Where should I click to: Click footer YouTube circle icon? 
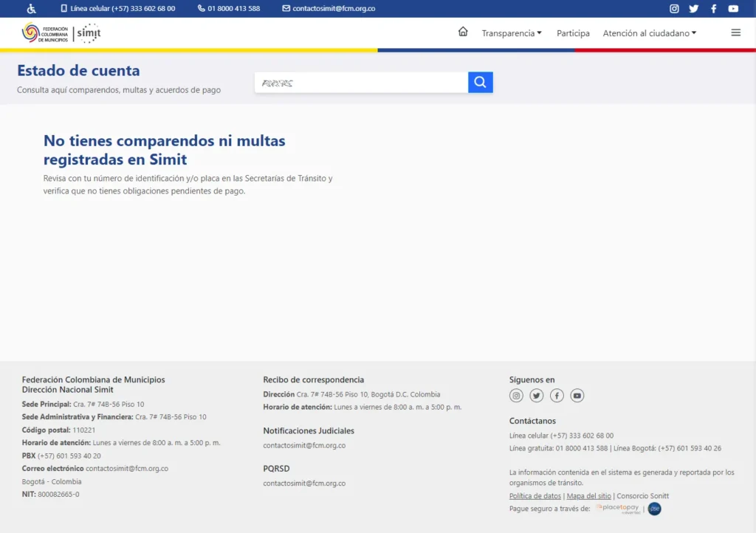[x=577, y=396]
